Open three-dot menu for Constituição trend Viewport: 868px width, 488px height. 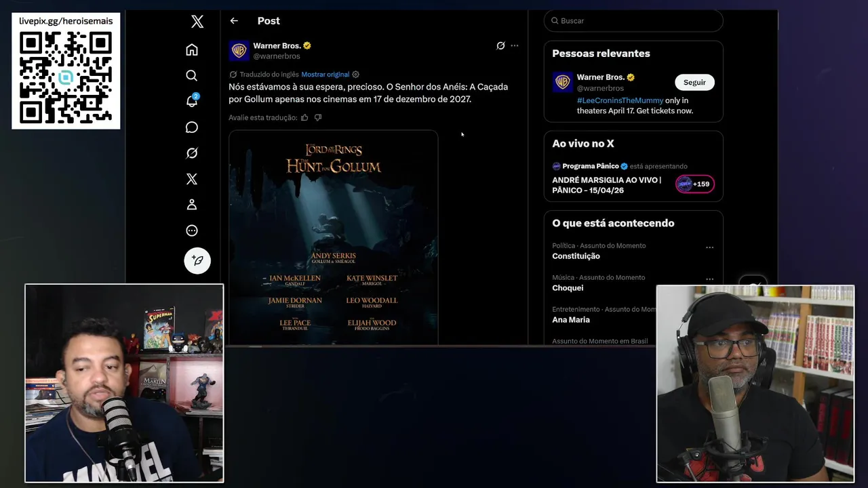click(x=709, y=247)
